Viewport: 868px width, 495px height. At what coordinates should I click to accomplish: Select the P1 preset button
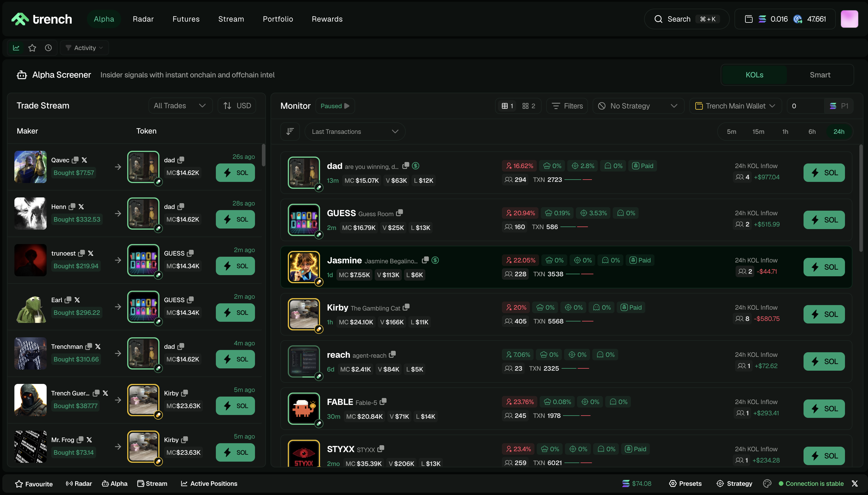[839, 106]
